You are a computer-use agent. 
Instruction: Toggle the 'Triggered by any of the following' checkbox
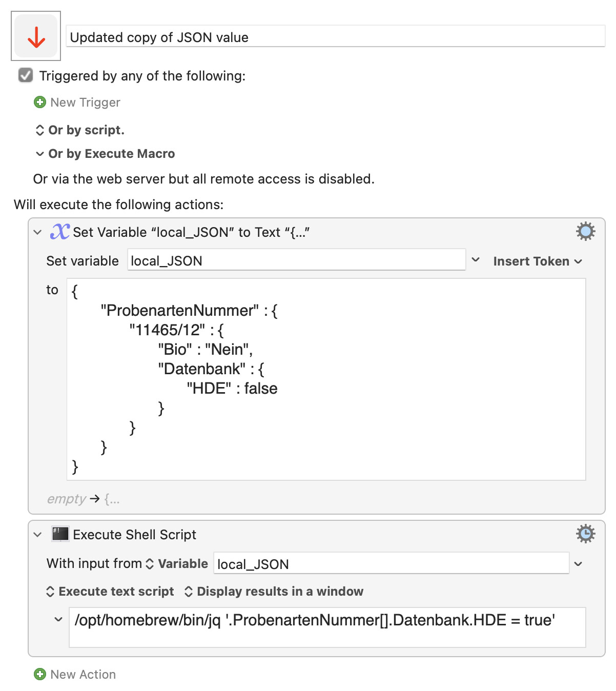tap(26, 76)
